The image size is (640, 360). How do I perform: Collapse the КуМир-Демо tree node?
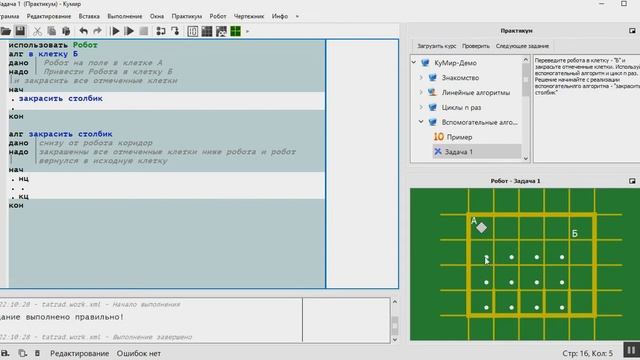[x=414, y=63]
